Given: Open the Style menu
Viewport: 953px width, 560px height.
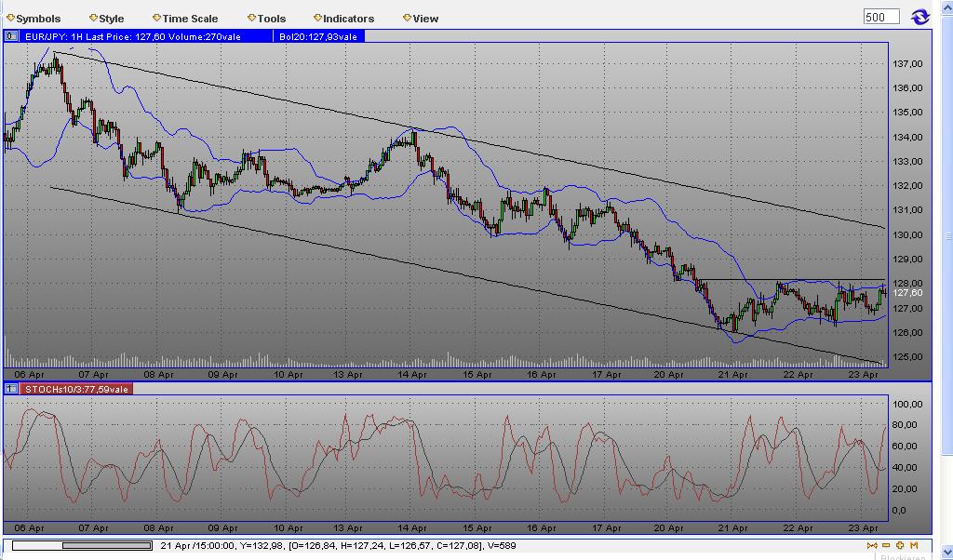Looking at the screenshot, I should click(x=106, y=19).
